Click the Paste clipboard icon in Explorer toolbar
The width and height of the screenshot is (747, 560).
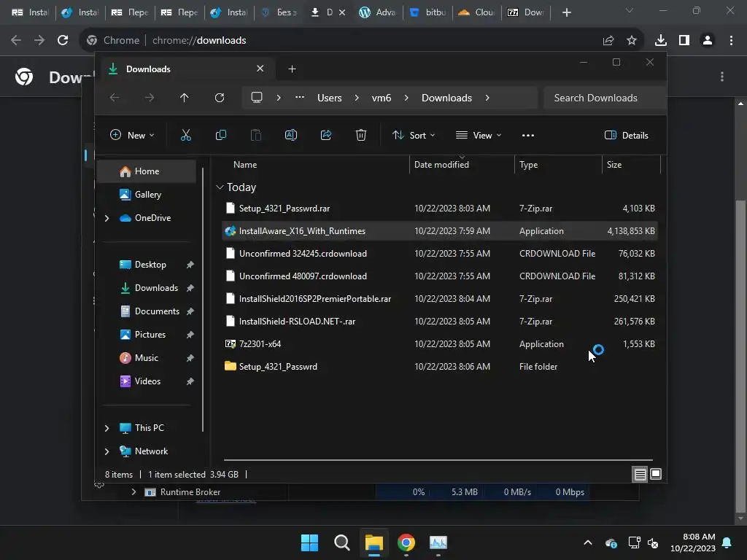tap(256, 135)
